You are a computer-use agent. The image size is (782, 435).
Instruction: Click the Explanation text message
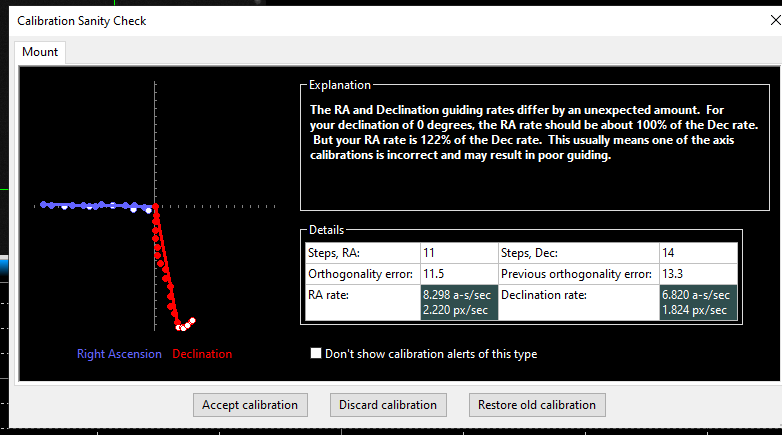533,133
